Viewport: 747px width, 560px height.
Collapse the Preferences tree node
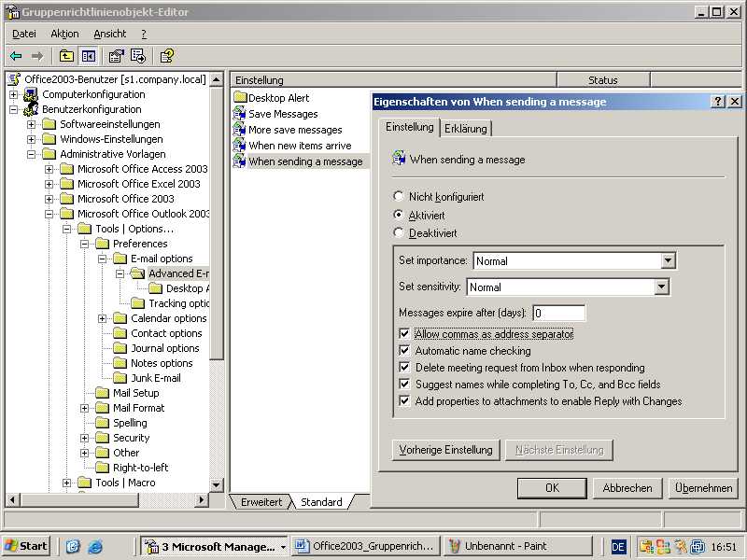coord(85,244)
